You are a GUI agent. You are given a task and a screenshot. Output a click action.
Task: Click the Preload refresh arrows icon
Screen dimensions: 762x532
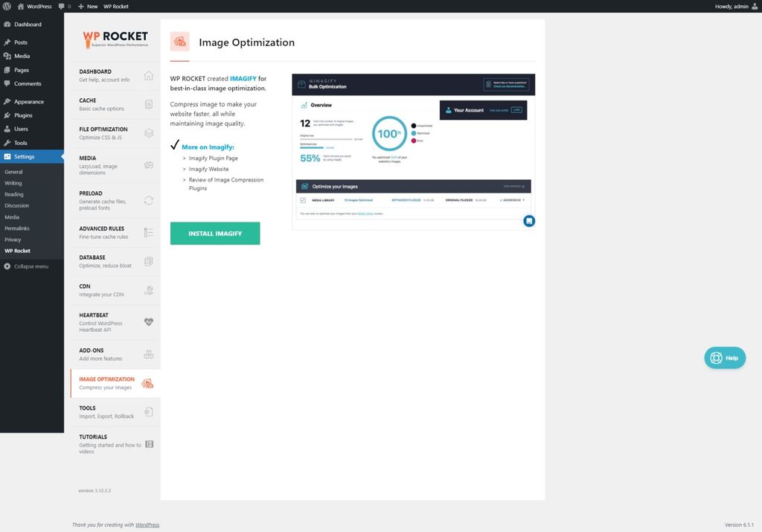point(149,200)
